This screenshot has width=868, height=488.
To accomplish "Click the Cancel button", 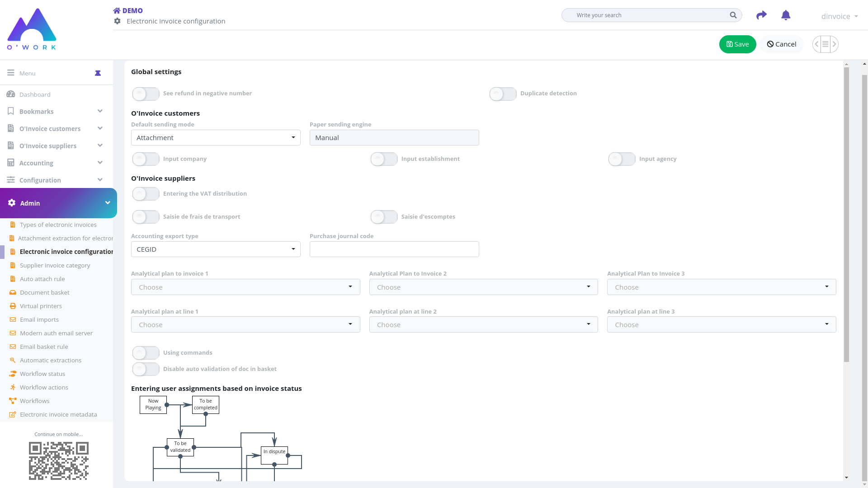I will [781, 44].
